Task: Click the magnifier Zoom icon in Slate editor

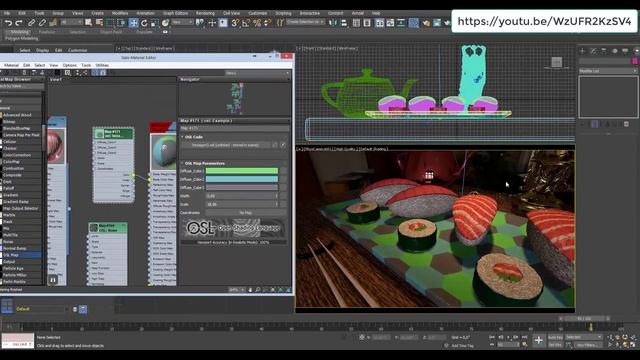Action: tap(258, 289)
